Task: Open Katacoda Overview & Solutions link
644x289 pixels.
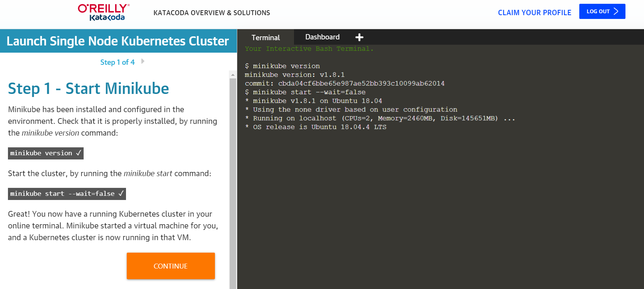Action: (x=212, y=13)
